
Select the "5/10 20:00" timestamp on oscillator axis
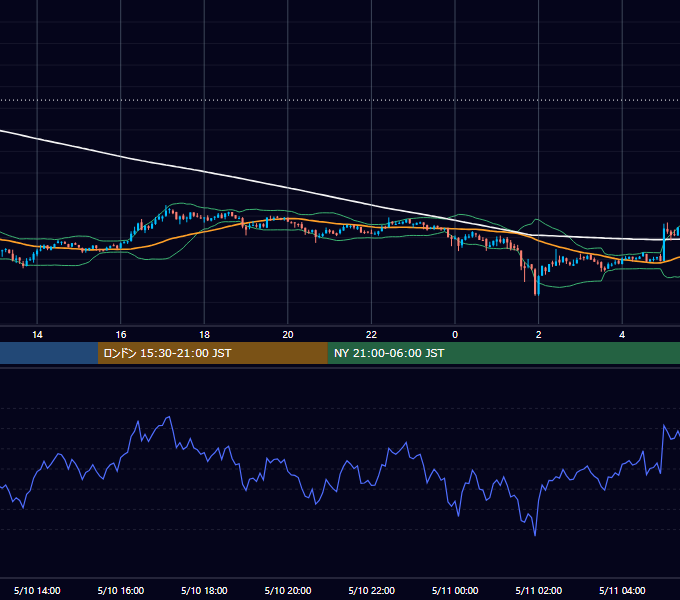[x=288, y=590]
